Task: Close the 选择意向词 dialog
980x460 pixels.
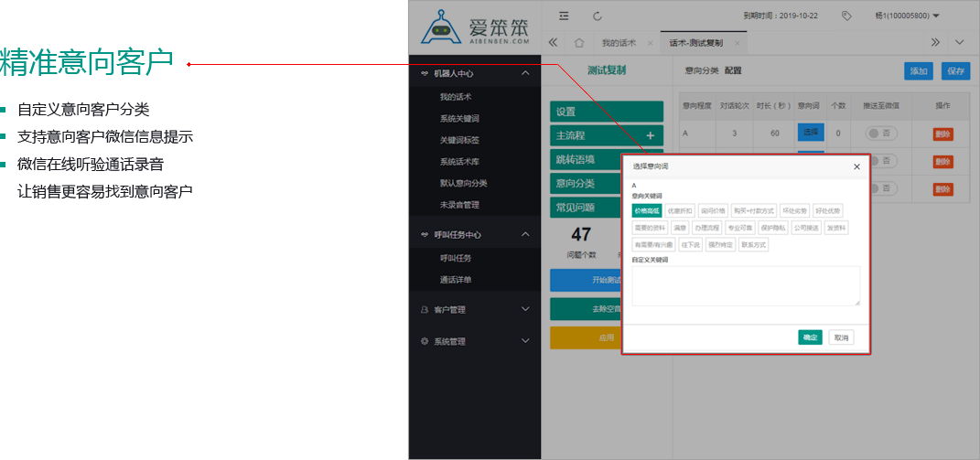Action: 856,166
